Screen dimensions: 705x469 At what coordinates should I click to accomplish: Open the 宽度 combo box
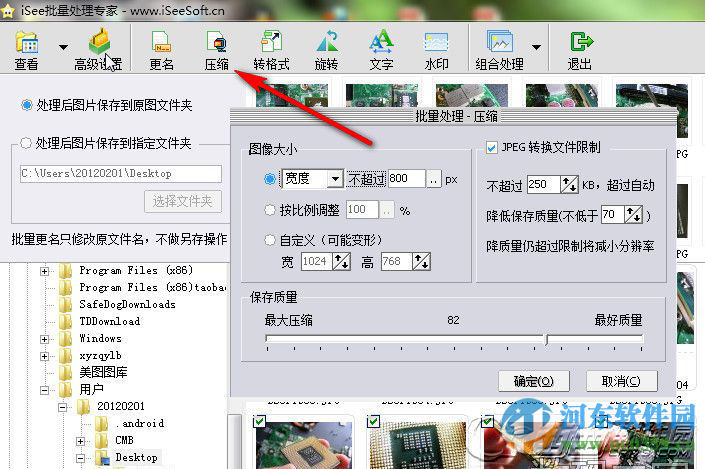point(312,179)
